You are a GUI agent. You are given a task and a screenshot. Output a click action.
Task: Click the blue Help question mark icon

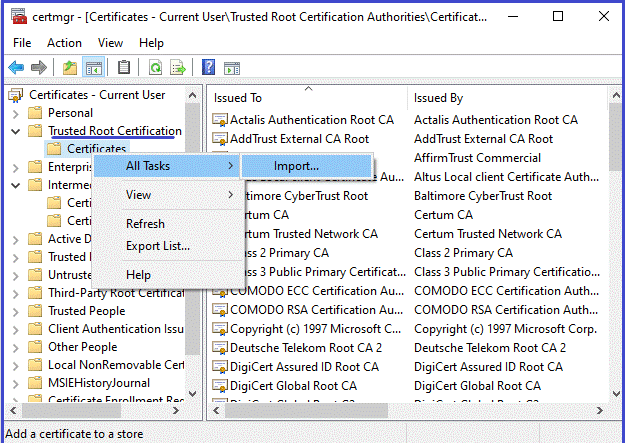pyautogui.click(x=208, y=67)
